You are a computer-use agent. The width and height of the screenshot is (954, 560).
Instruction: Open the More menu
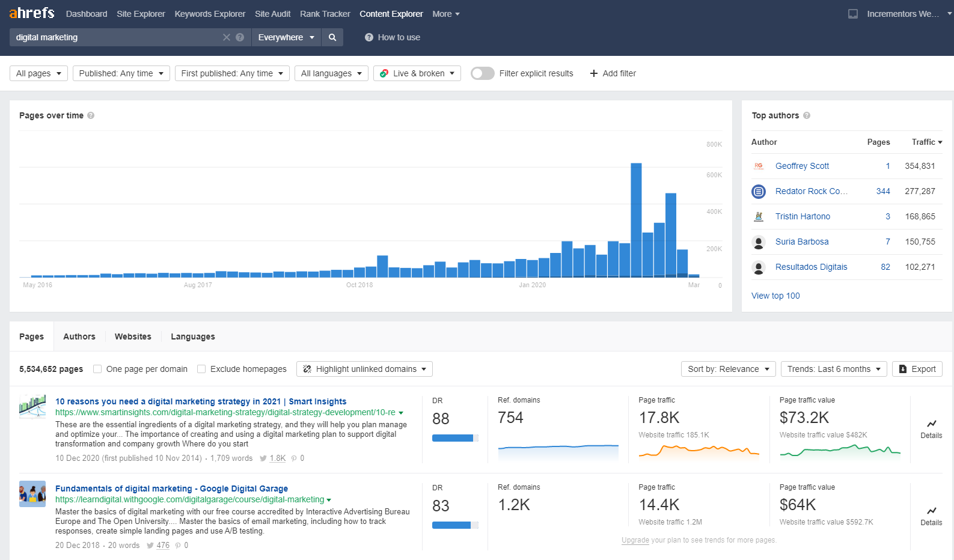(x=446, y=14)
